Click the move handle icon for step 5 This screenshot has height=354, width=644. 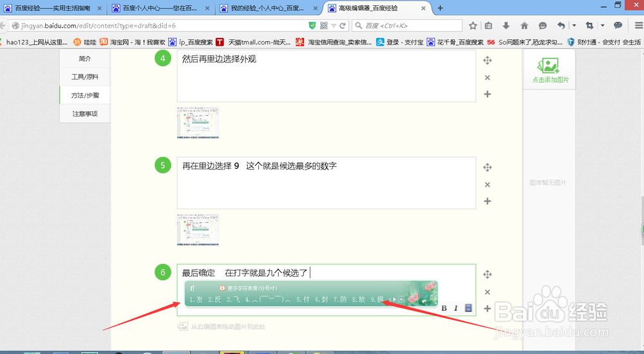[x=487, y=167]
